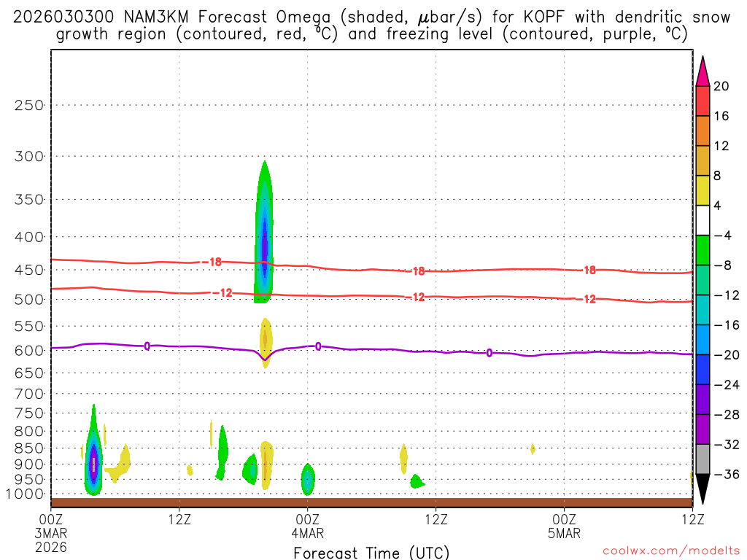Screen dimensions: 747x560
Task: Click the purple 0 label near 00Z 4MAR
Action: click(318, 346)
